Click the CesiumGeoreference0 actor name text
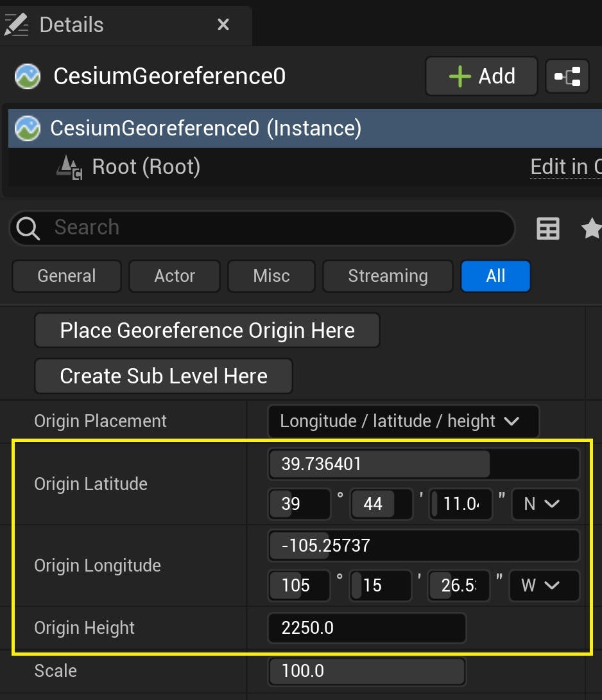 [x=169, y=76]
